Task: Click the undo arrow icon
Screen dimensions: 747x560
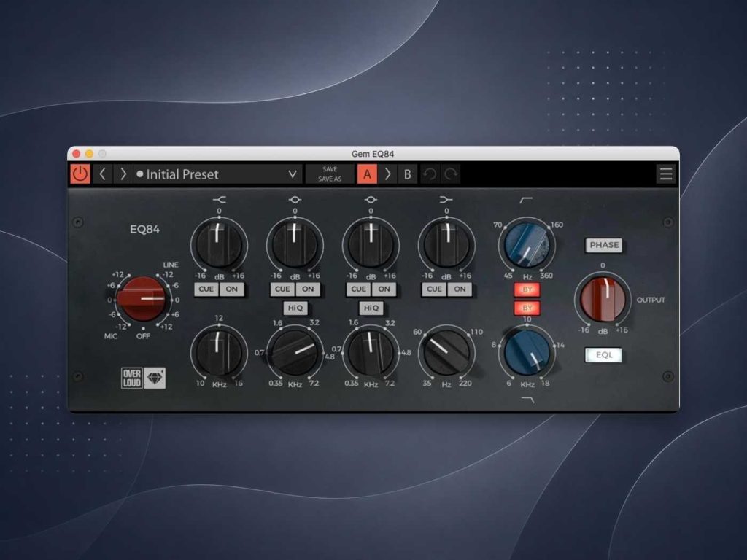Action: 430,174
